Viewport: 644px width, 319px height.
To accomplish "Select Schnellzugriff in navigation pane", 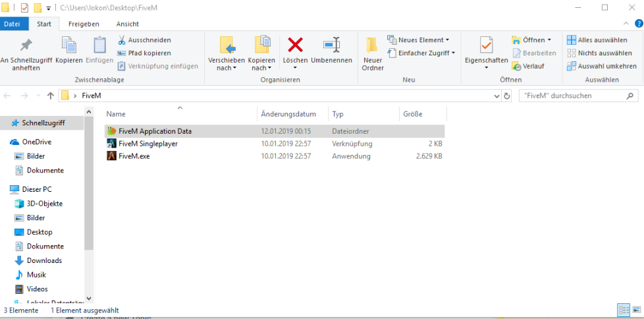I will tap(42, 123).
